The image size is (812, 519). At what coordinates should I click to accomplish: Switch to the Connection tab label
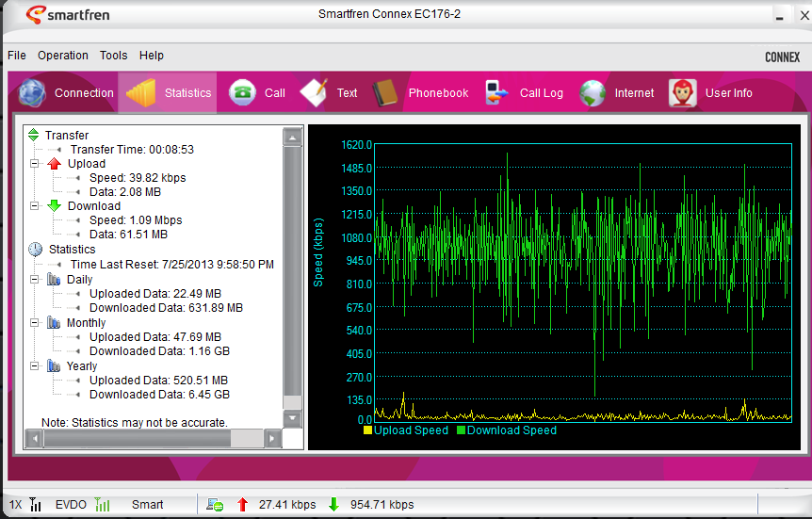[84, 93]
